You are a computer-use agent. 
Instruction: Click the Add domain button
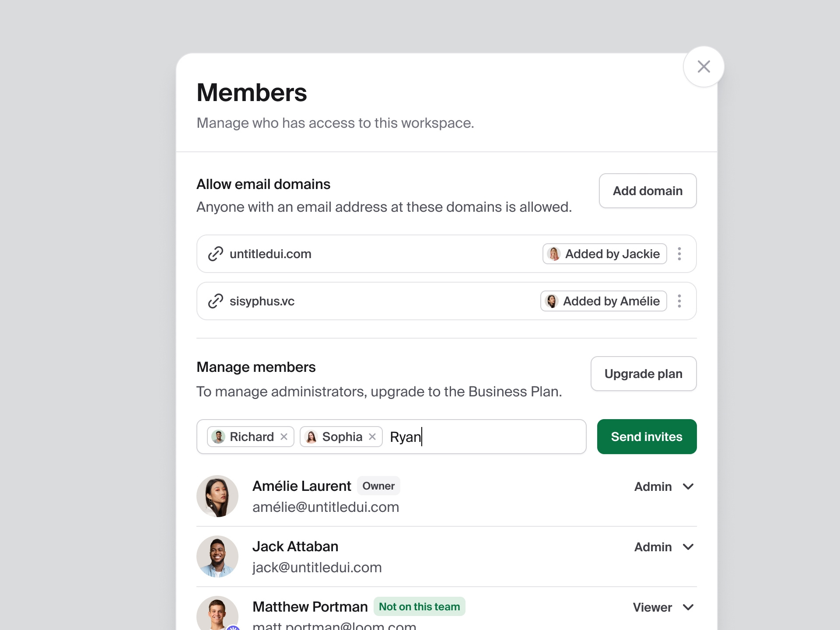(x=647, y=191)
